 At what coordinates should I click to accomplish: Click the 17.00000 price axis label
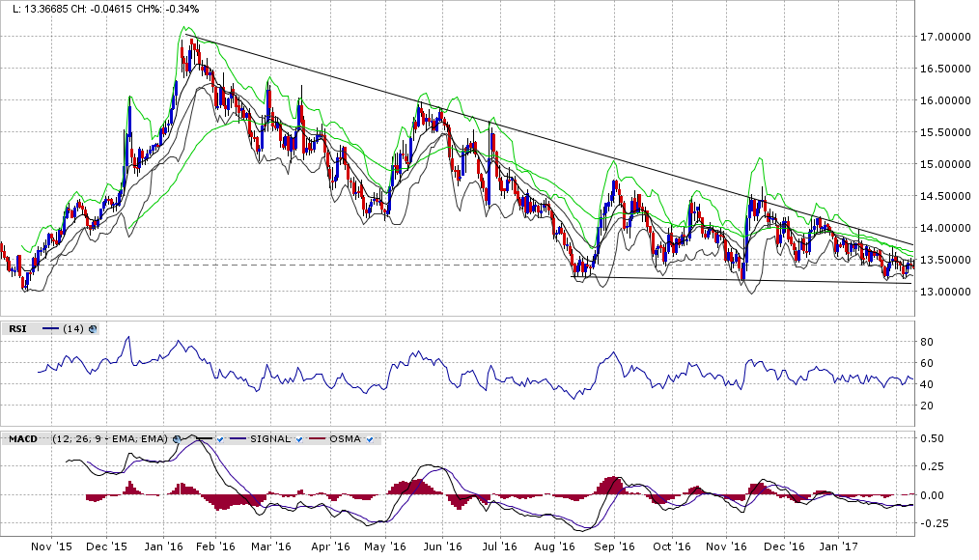point(945,37)
